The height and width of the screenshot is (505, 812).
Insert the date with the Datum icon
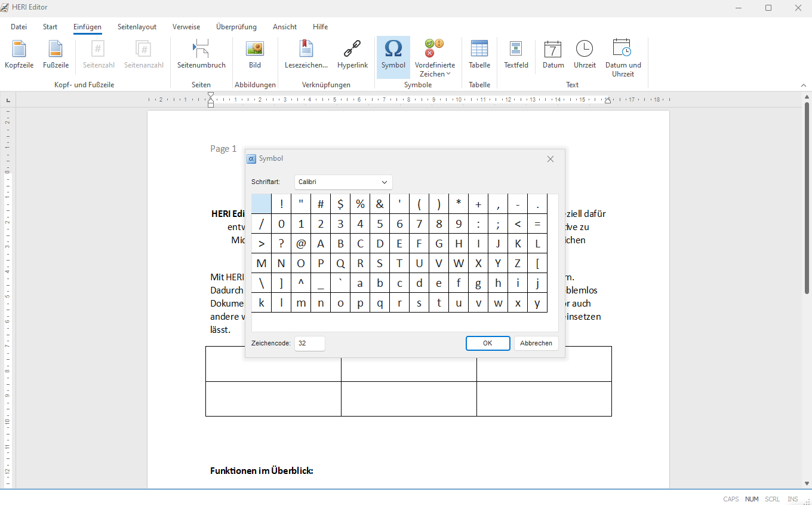[x=553, y=55]
